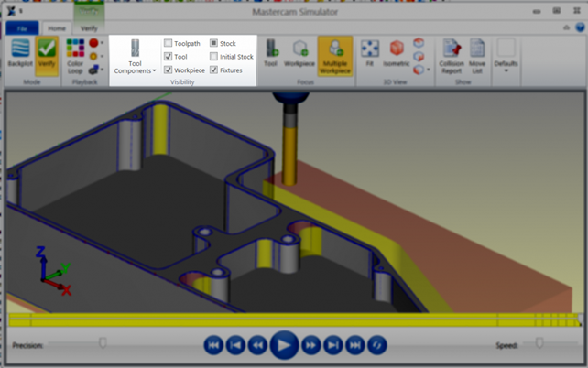This screenshot has height=368, width=588.
Task: Click the XYZ axis gnomon
Action: pos(54,270)
